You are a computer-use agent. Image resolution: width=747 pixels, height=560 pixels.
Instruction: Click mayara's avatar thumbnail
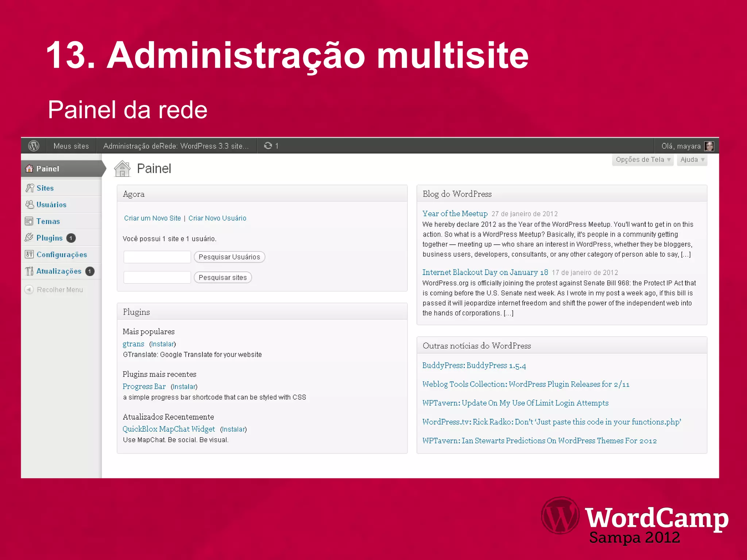pyautogui.click(x=709, y=146)
